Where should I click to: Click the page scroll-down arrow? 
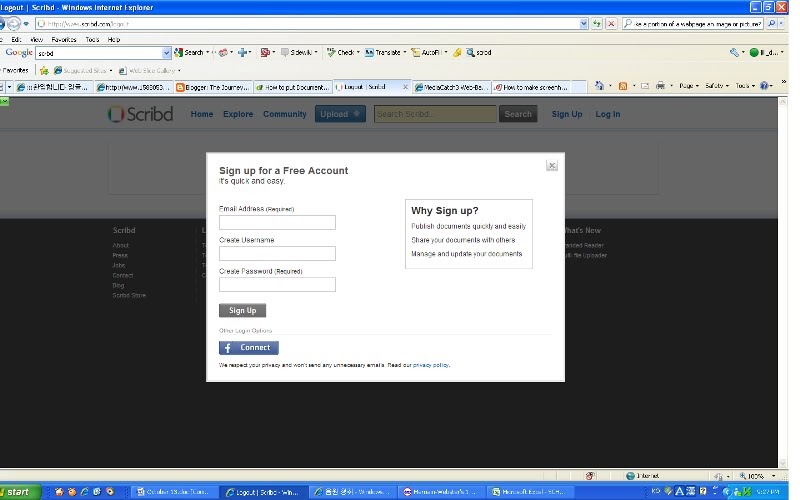point(783,463)
